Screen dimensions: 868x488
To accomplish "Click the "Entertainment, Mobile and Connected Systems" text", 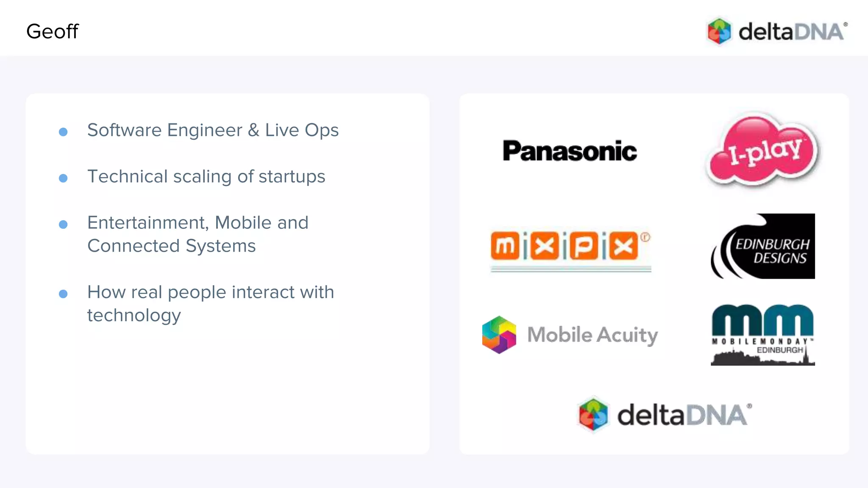I will tap(198, 234).
